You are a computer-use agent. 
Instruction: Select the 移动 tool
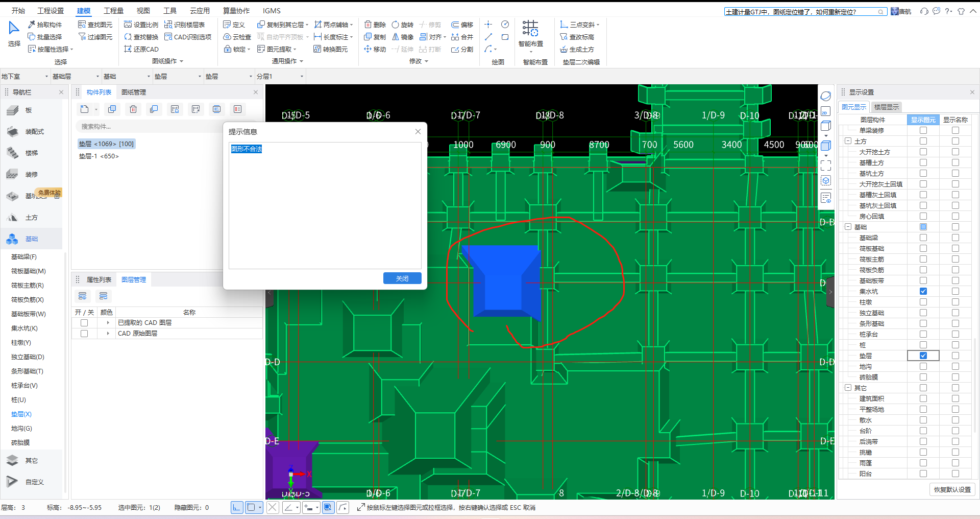coord(375,49)
